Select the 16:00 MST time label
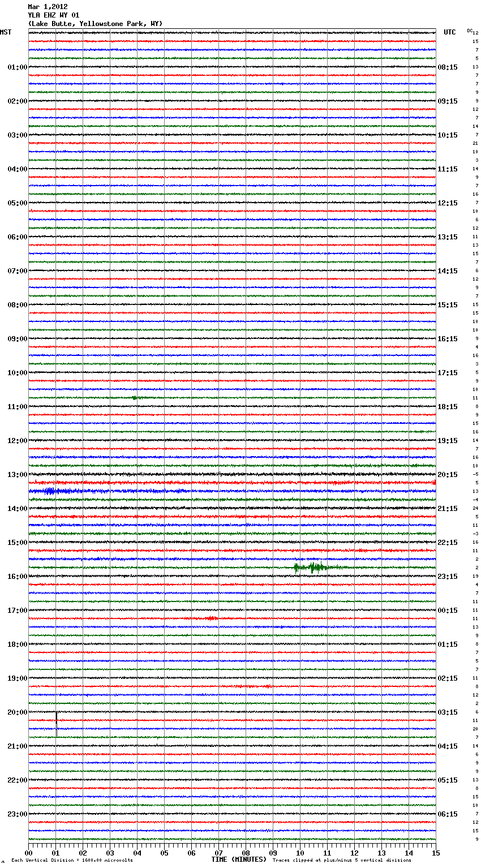Viewport: 481px width, 868px height. (x=17, y=577)
